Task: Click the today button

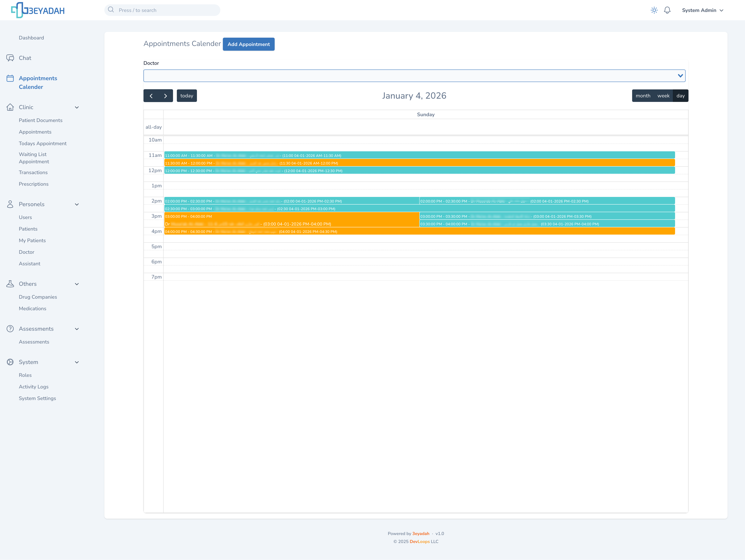Action: pos(187,96)
